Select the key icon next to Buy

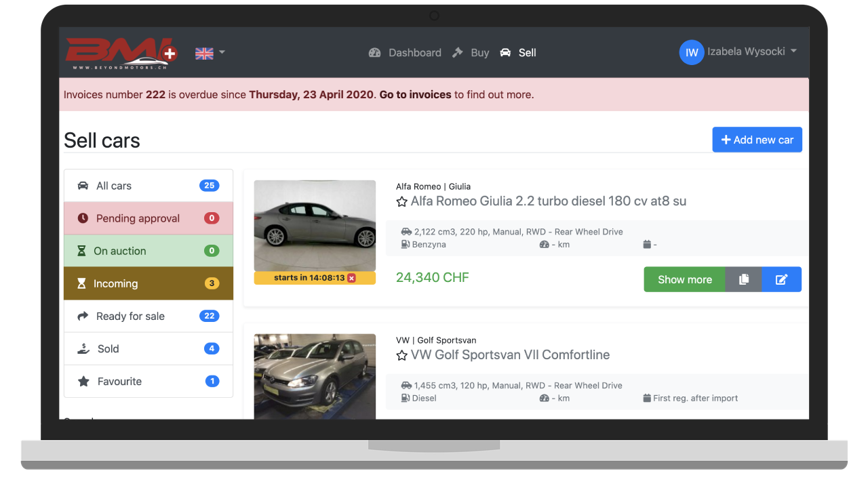click(x=458, y=52)
